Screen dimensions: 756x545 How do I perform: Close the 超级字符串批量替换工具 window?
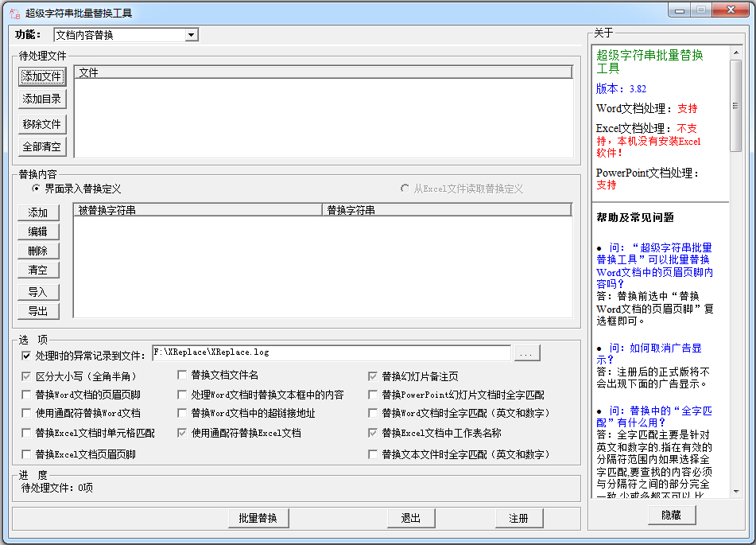pos(731,10)
